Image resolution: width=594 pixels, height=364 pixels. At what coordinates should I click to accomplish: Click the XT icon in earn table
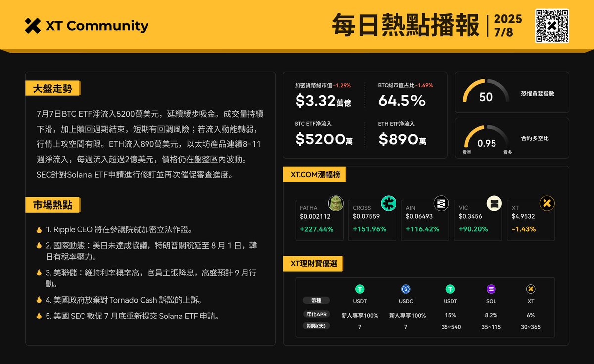531,289
